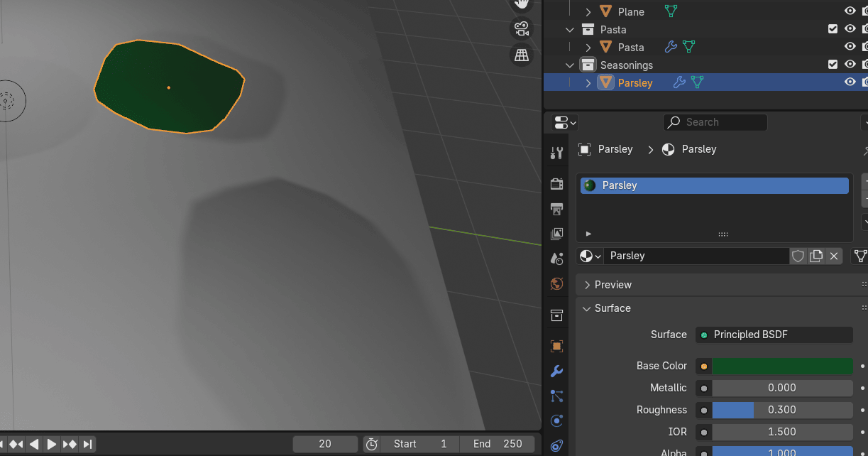Select the Parsley material slot
This screenshot has height=456, width=868.
(714, 185)
